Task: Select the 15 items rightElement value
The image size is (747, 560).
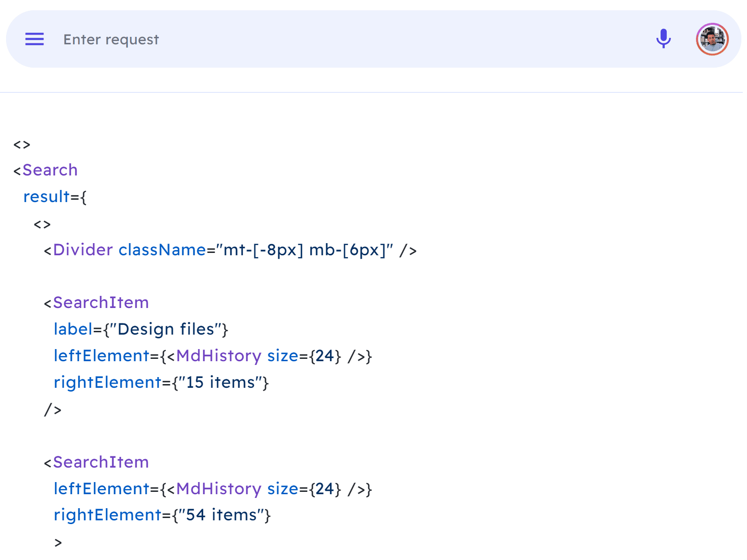Action: pos(220,382)
